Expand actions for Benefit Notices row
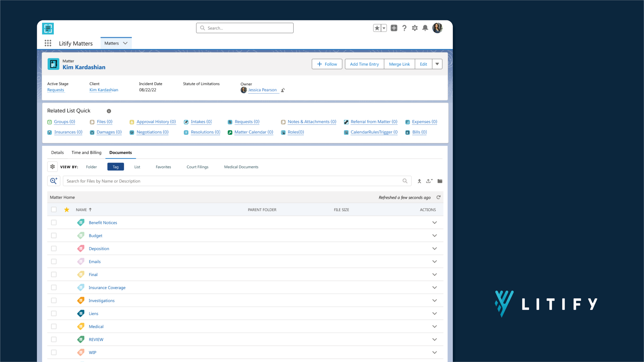The height and width of the screenshot is (362, 644). (x=435, y=222)
